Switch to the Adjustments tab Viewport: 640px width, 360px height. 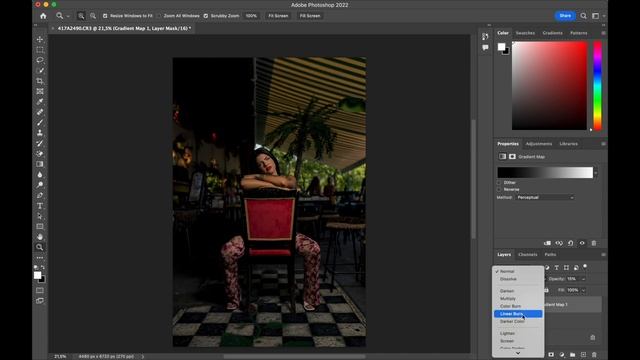538,144
